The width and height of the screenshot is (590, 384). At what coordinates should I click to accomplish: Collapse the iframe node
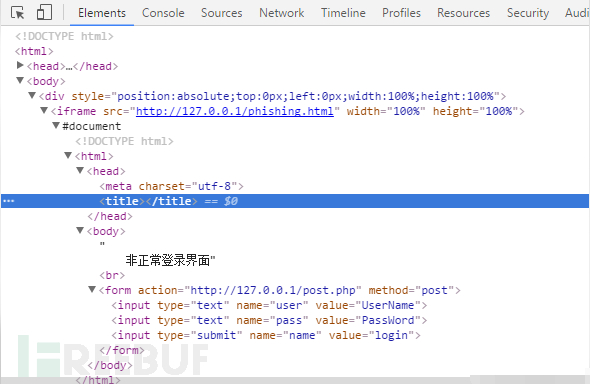tap(44, 111)
